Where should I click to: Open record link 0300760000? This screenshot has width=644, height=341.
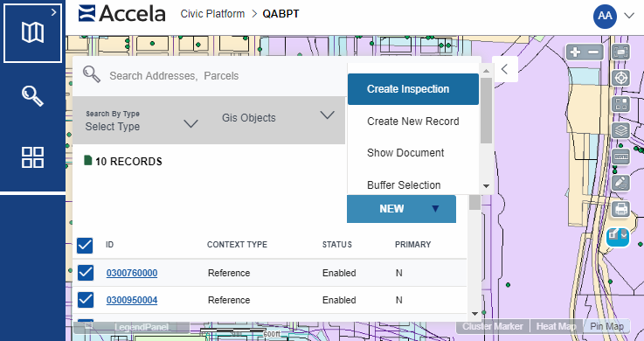(132, 273)
